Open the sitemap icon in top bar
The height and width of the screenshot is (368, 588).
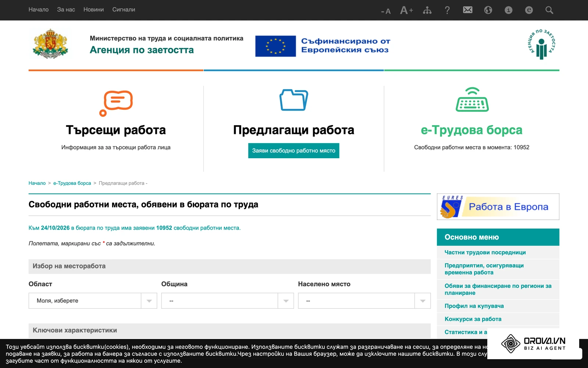coord(427,10)
